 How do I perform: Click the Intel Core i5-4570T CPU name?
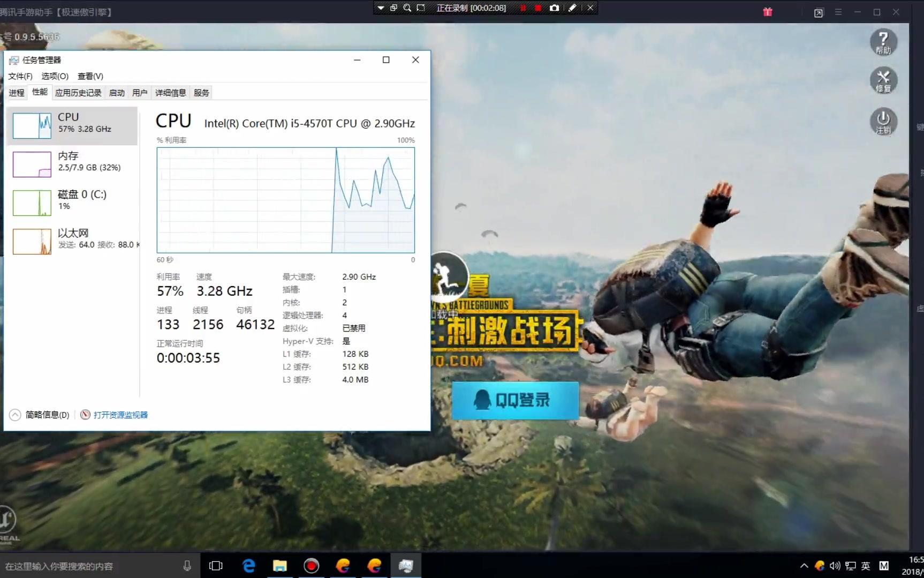309,123
